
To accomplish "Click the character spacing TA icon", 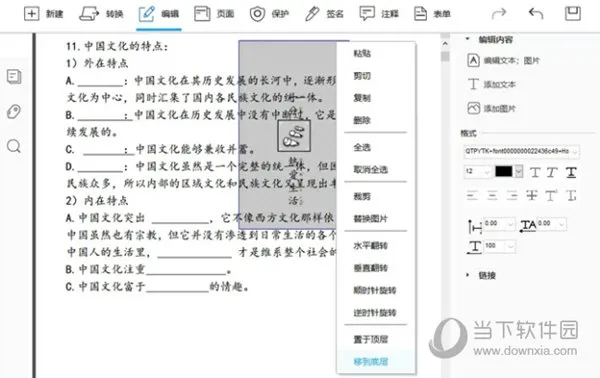I will coord(528,225).
